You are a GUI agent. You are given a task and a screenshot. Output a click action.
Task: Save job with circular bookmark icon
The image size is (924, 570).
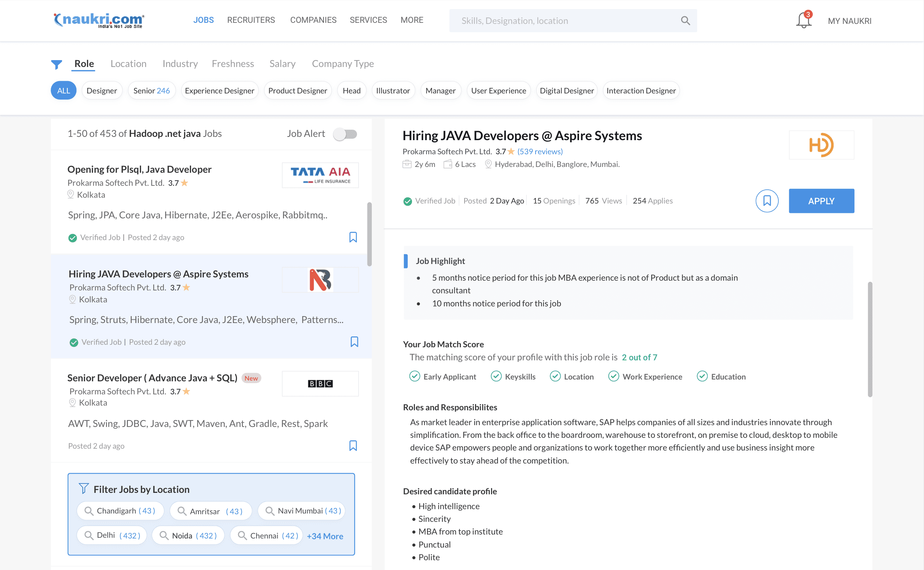[766, 201]
